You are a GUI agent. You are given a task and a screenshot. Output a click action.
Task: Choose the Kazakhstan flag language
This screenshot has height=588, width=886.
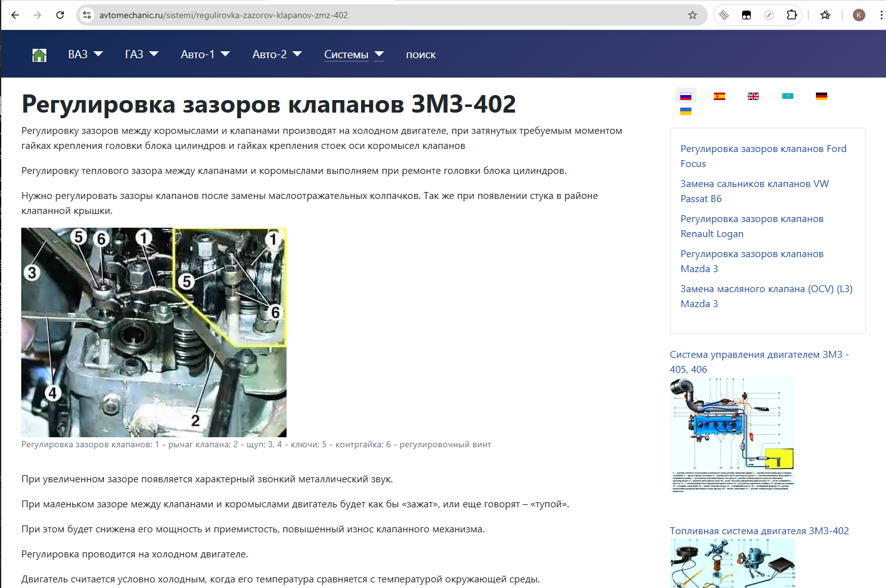[x=787, y=96]
